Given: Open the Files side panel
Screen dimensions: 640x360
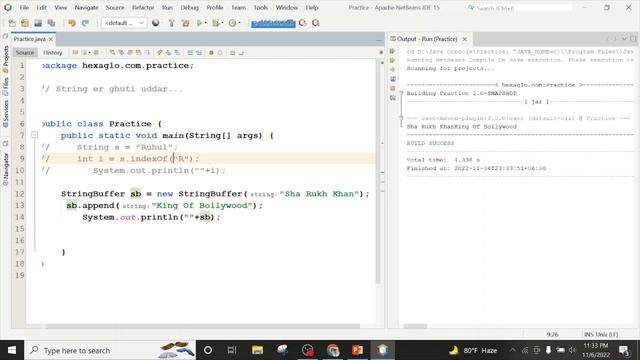Looking at the screenshot, I should click(6, 86).
